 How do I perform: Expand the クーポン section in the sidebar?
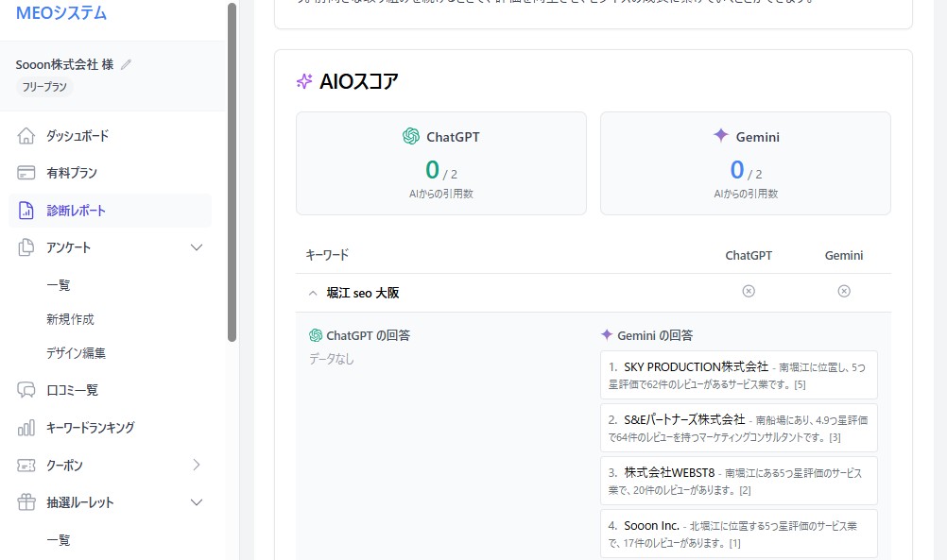pyautogui.click(x=197, y=465)
